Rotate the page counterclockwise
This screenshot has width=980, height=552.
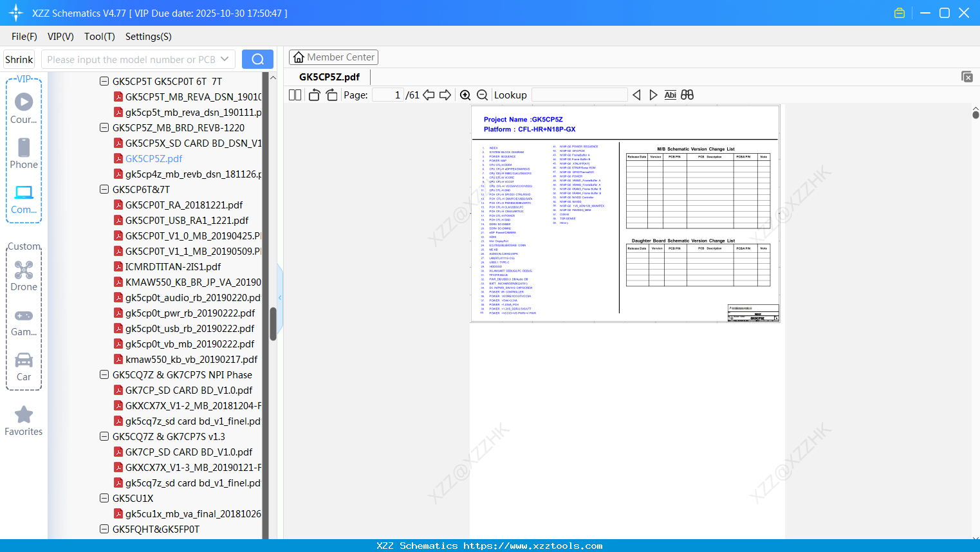tap(314, 95)
